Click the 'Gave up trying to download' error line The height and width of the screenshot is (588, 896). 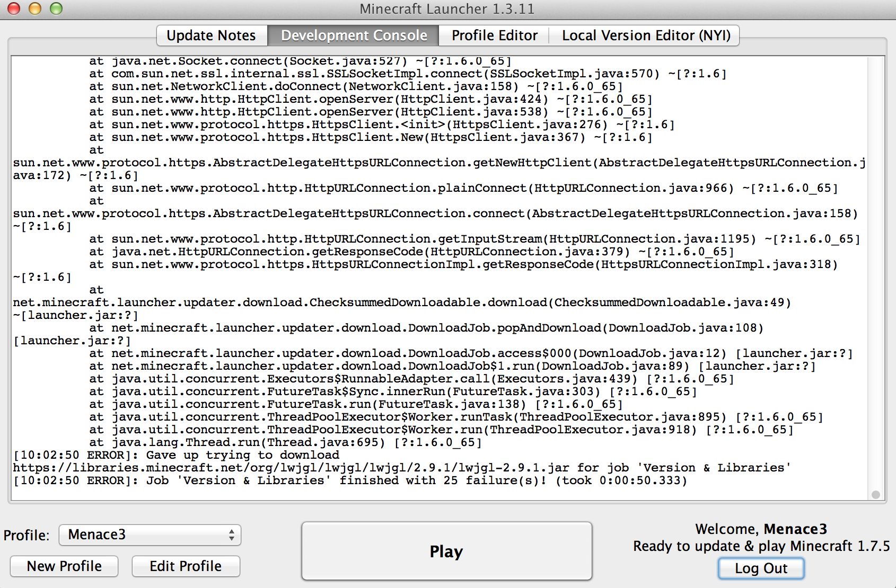tap(176, 455)
